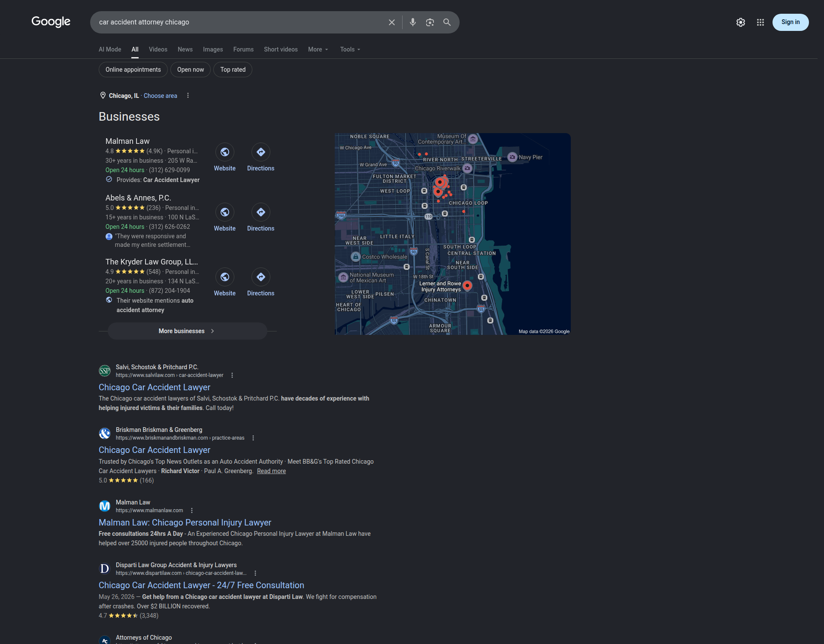Open the Abels & Annes, P.C. business listing
This screenshot has height=644, width=824.
[x=138, y=198]
